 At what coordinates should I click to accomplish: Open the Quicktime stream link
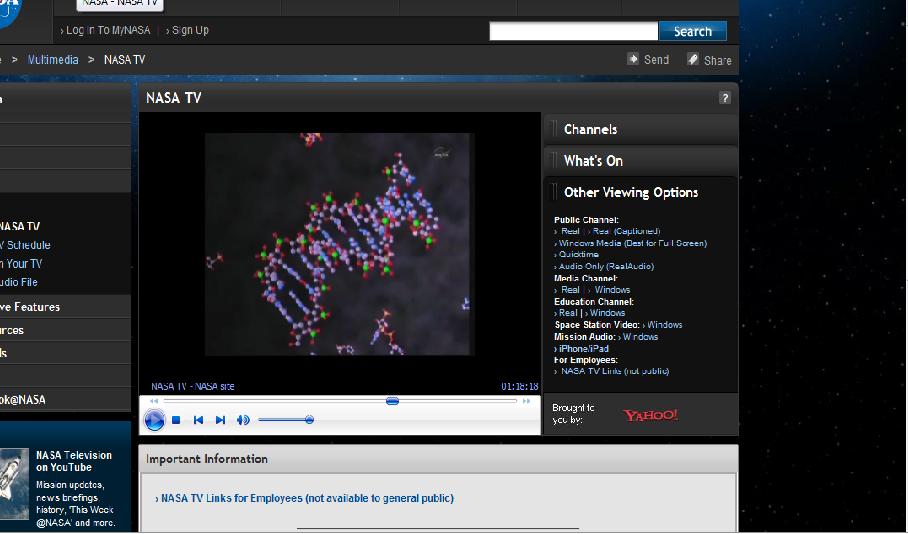point(579,254)
